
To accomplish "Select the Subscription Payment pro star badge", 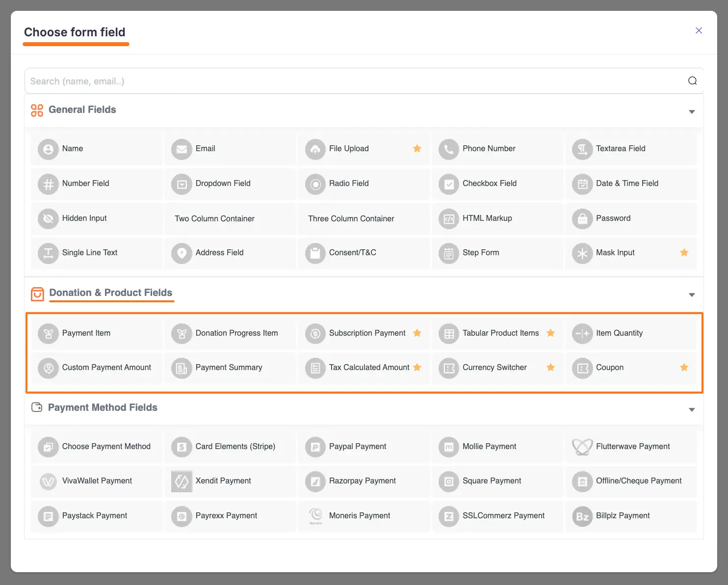I will tap(417, 333).
